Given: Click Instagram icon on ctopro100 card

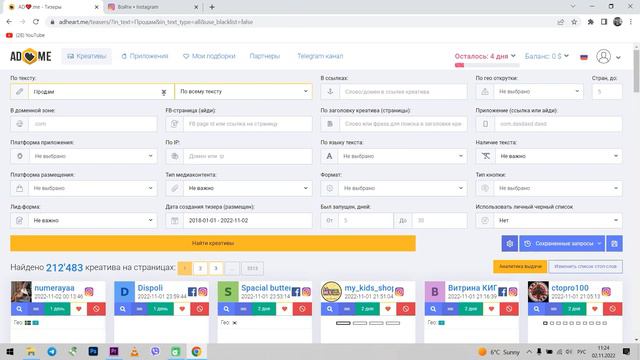Looking at the screenshot, I should coord(606,291).
